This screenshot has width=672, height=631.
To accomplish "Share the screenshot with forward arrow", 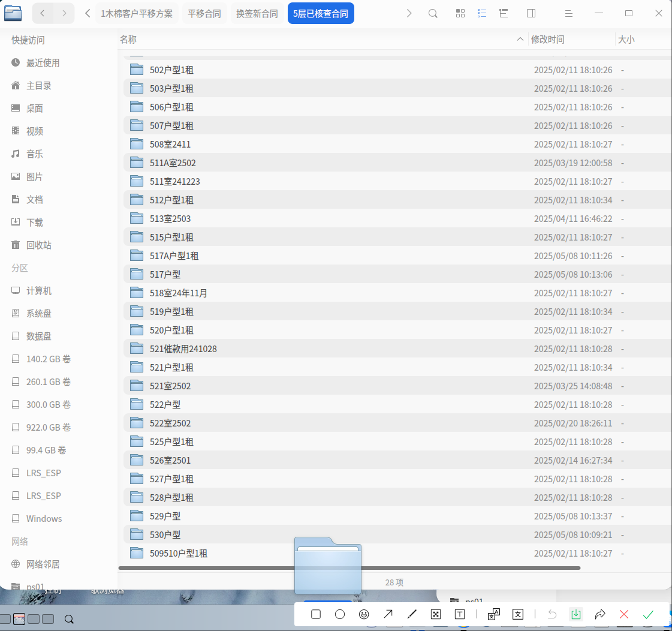I will click(600, 614).
